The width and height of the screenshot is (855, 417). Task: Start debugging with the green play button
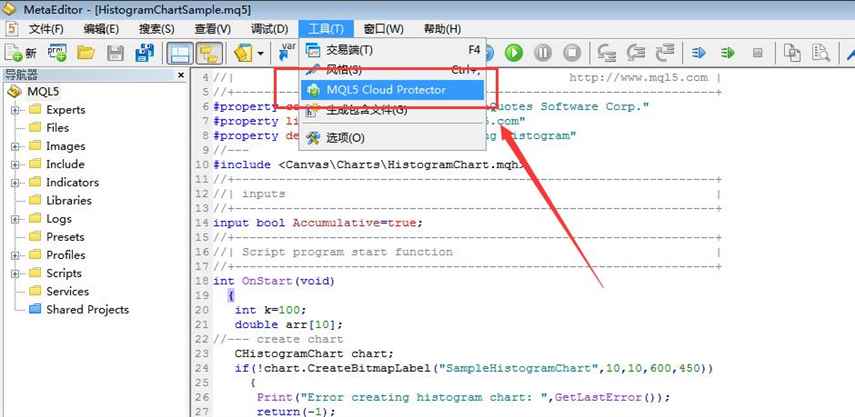[513, 53]
